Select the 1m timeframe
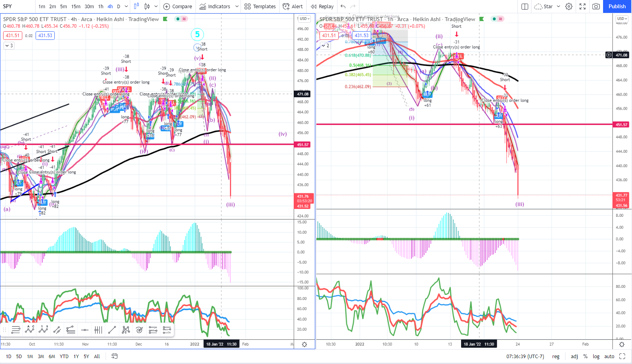632x364 pixels. (x=42, y=6)
